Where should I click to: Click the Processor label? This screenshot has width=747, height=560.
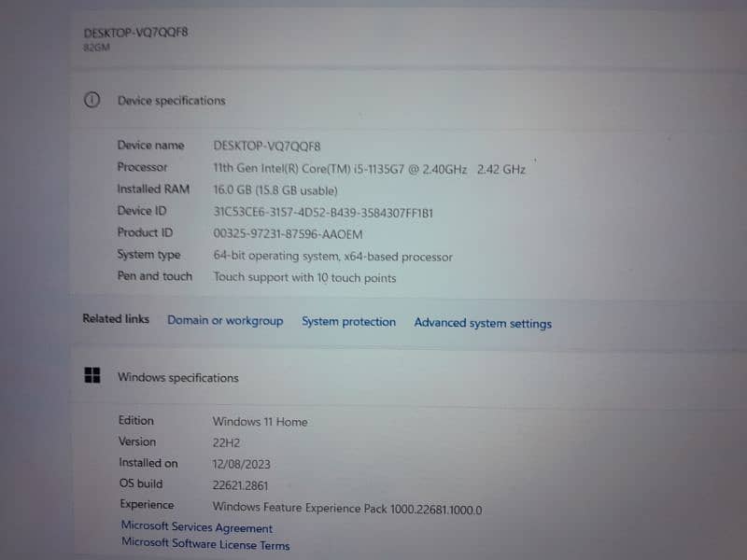pos(143,167)
